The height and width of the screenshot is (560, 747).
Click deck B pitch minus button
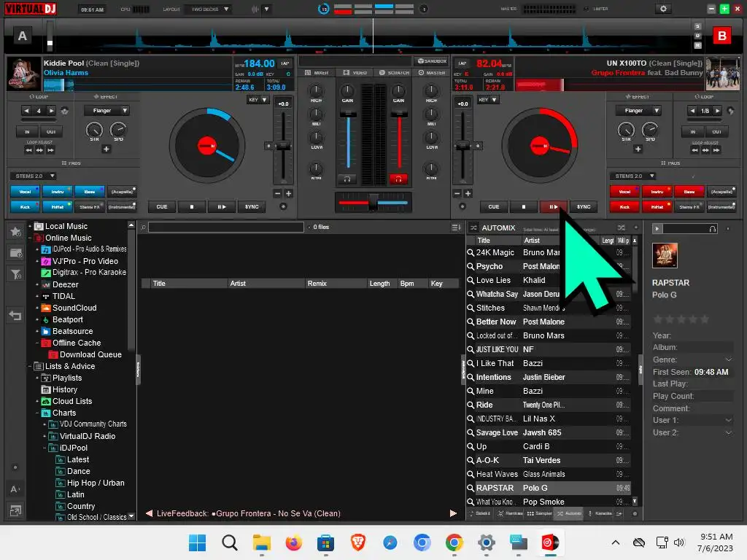coord(457,193)
